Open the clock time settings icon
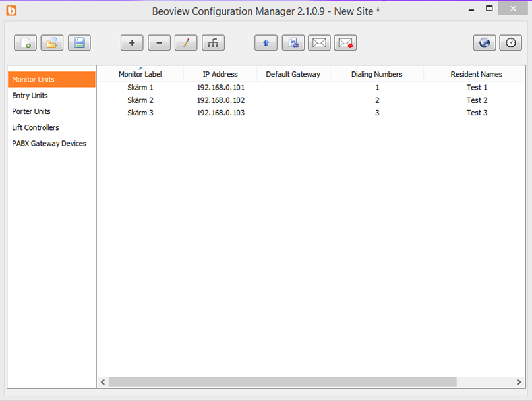The width and height of the screenshot is (532, 401). click(511, 43)
